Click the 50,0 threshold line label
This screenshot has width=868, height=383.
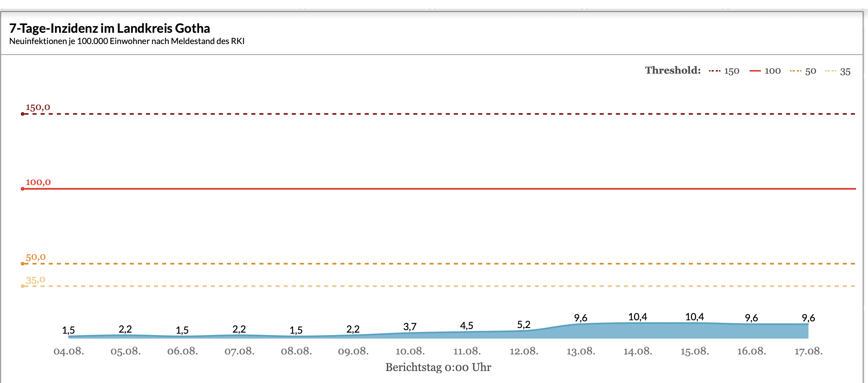36,257
